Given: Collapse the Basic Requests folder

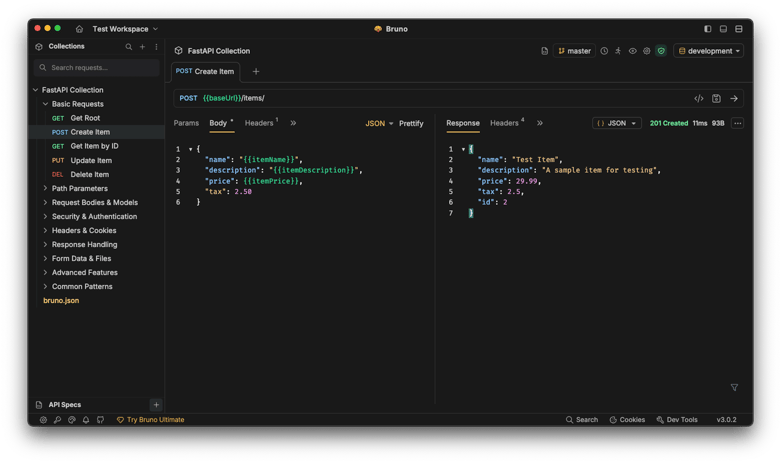Looking at the screenshot, I should click(x=45, y=104).
